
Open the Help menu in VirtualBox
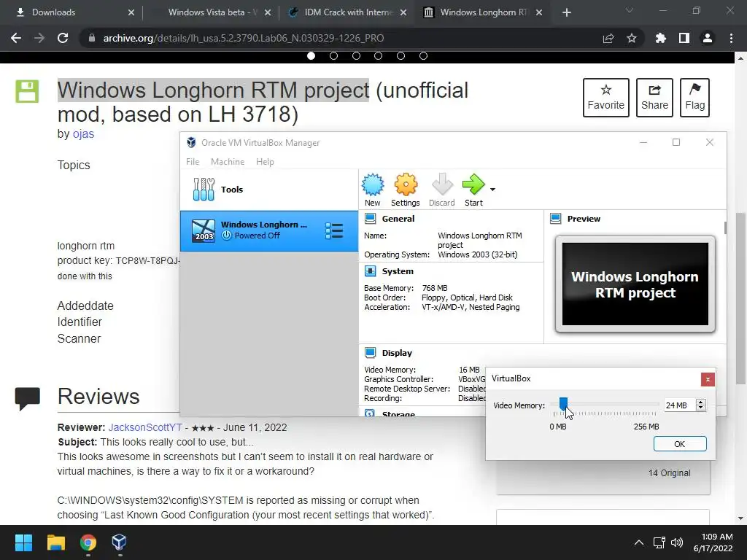265,162
